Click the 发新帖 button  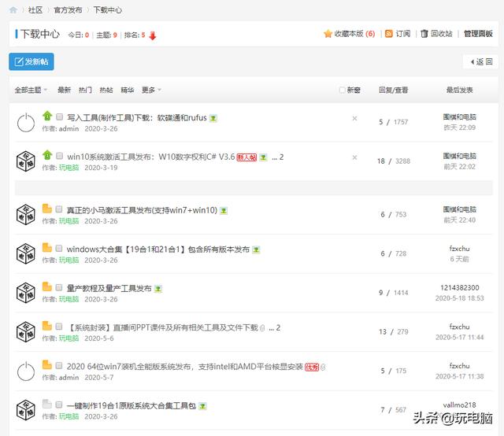pos(31,61)
